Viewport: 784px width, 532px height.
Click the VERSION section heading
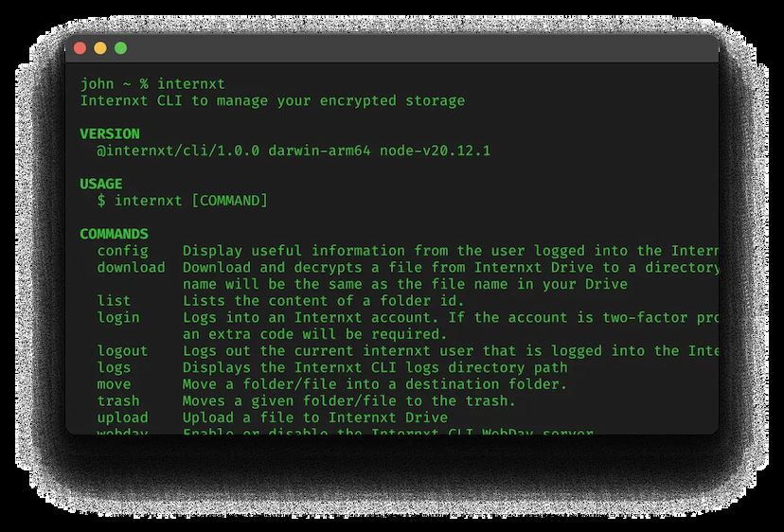point(109,133)
